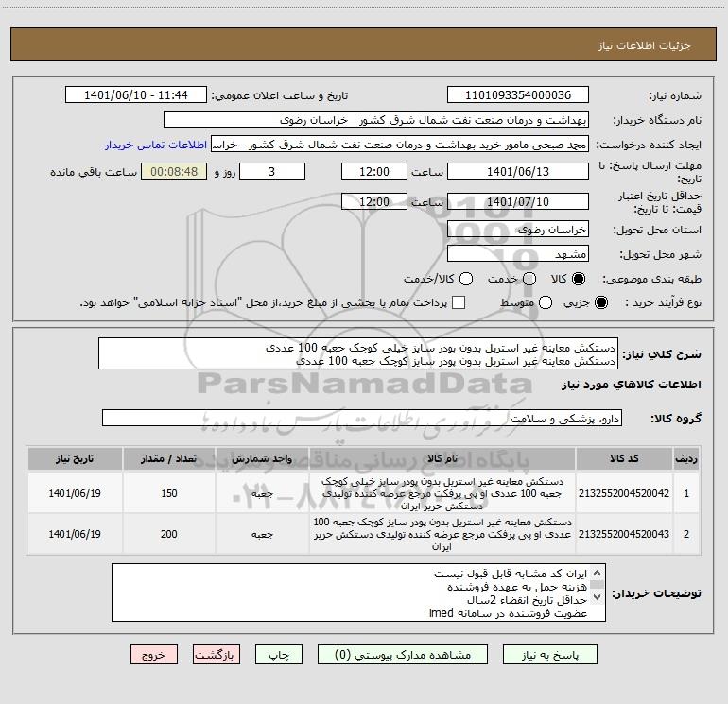
Task: Click the اطلاعات کالاهای مورد نیاز heading
Action: 631,385
